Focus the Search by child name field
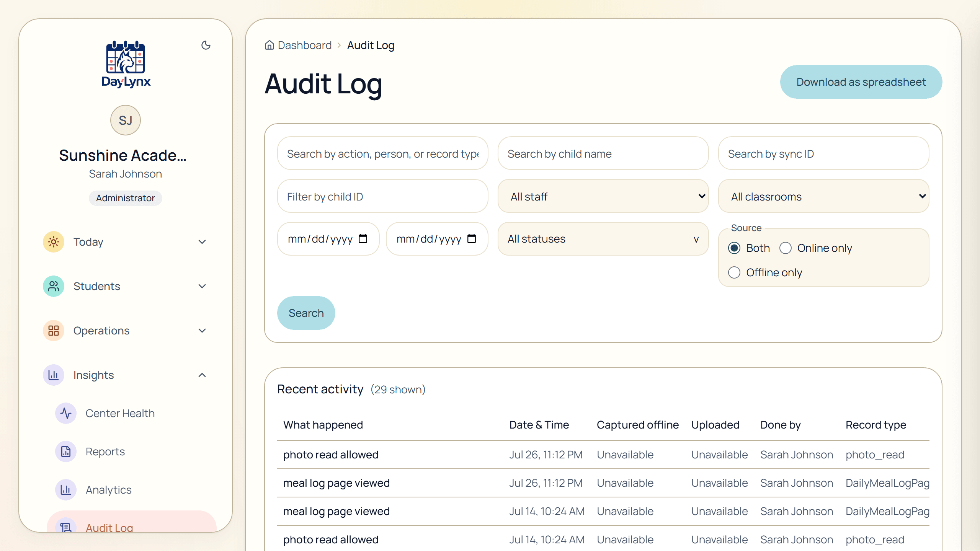This screenshot has height=551, width=980. point(603,153)
